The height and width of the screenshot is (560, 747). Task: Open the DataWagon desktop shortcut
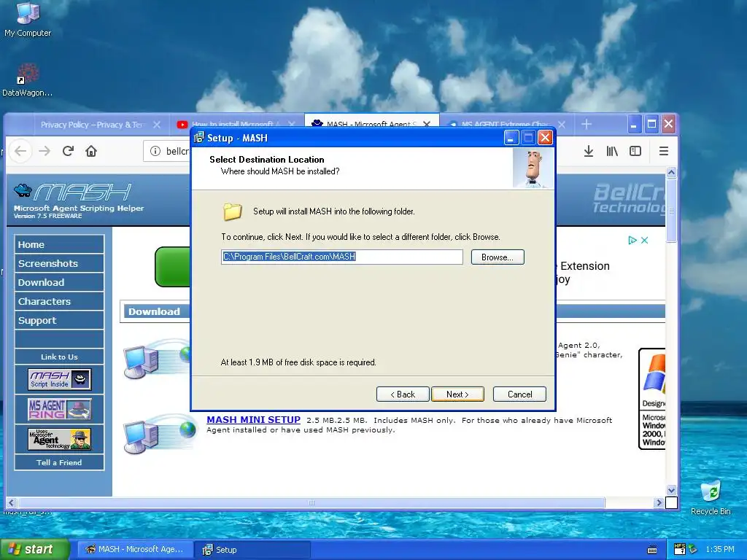tap(27, 80)
